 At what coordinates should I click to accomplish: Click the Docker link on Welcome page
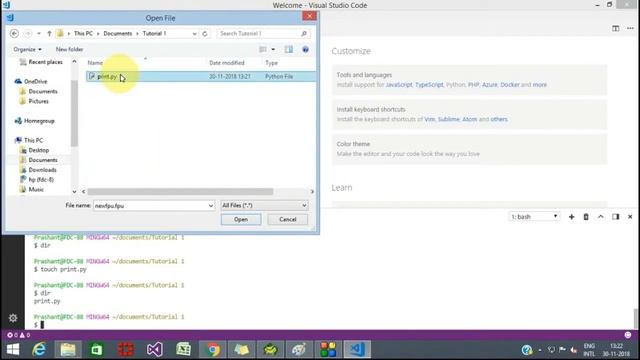510,85
